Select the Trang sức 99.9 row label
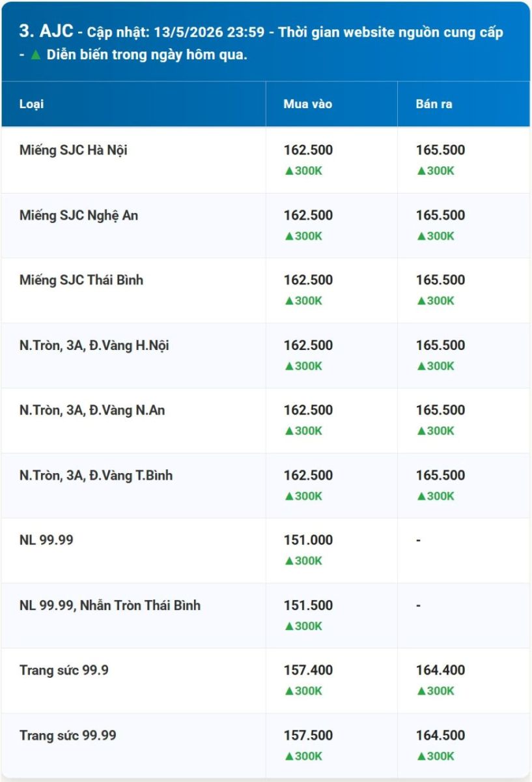This screenshot has width=532, height=782. [x=64, y=670]
